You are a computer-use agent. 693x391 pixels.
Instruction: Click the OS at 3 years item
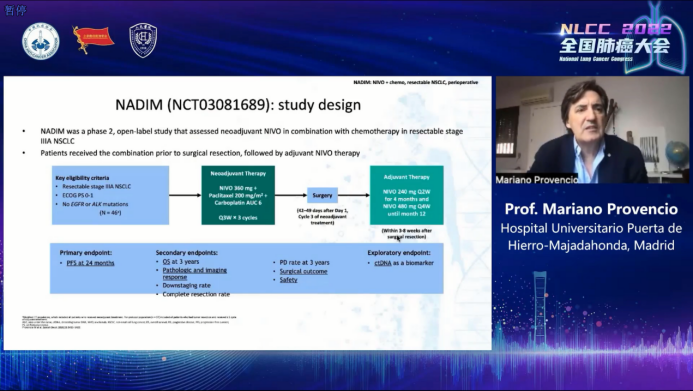pyautogui.click(x=180, y=262)
